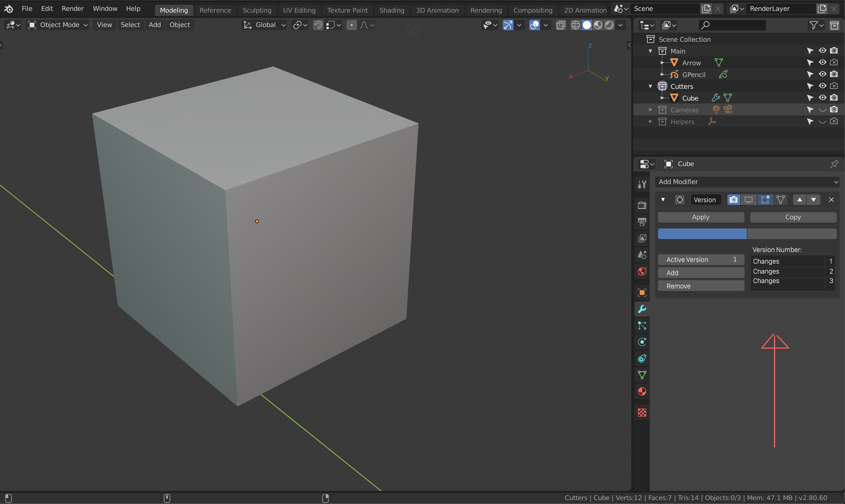This screenshot has height=504, width=845.
Task: Open the Output properties tab
Action: point(642,222)
